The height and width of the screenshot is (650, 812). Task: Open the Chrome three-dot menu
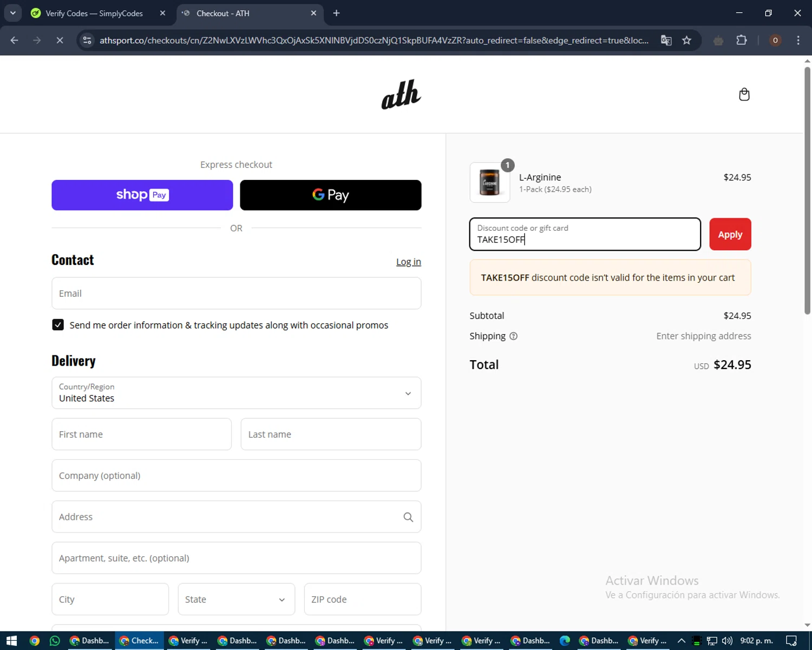(798, 40)
